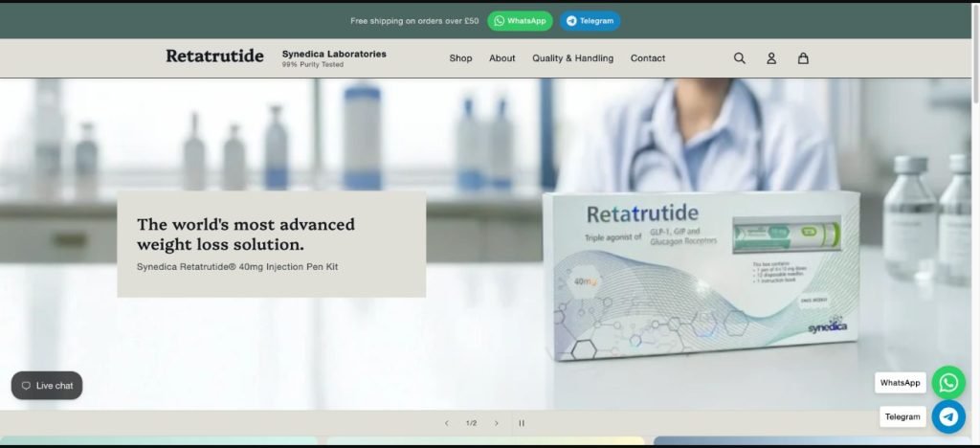Screen dimensions: 980x448
Task: Click 'Synedica Retatrutide® 40mg Injection Pen Kit' text
Action: (x=237, y=267)
